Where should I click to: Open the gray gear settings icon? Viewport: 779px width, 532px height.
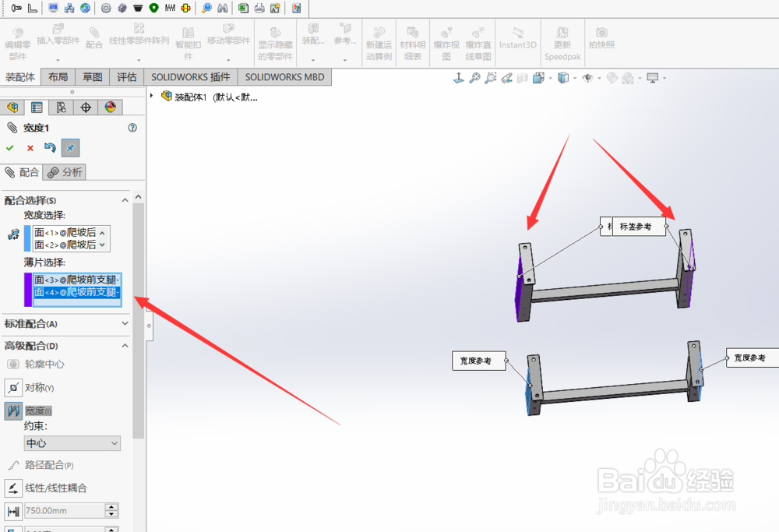click(106, 8)
